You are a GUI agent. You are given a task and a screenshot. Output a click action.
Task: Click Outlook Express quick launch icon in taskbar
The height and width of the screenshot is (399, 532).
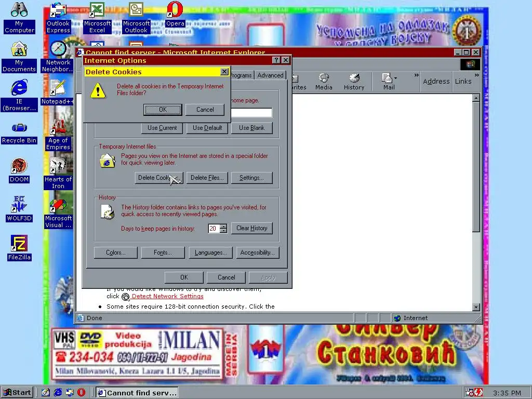[70, 393]
